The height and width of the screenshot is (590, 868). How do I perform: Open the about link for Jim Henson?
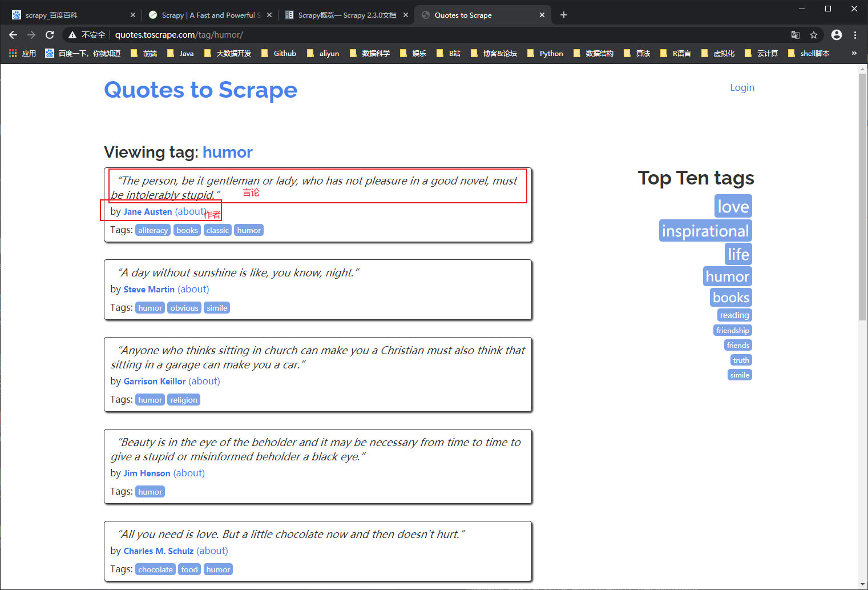pyautogui.click(x=189, y=473)
